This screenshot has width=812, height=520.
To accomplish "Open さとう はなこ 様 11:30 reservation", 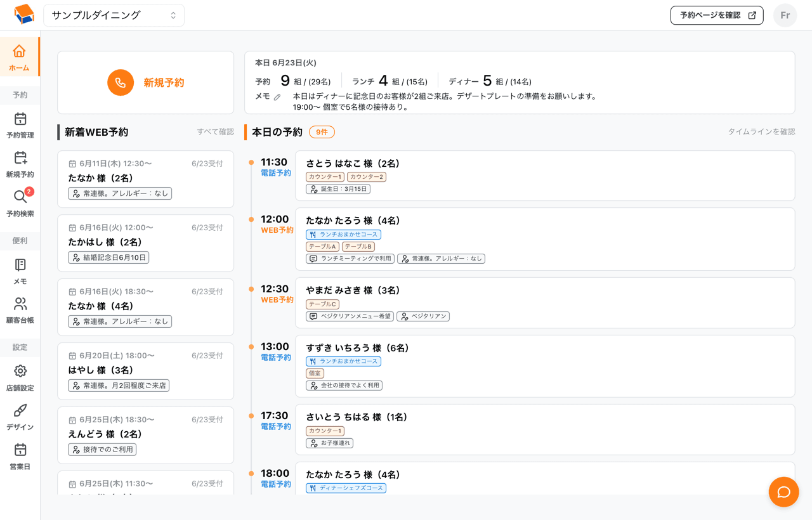I will coord(545,176).
